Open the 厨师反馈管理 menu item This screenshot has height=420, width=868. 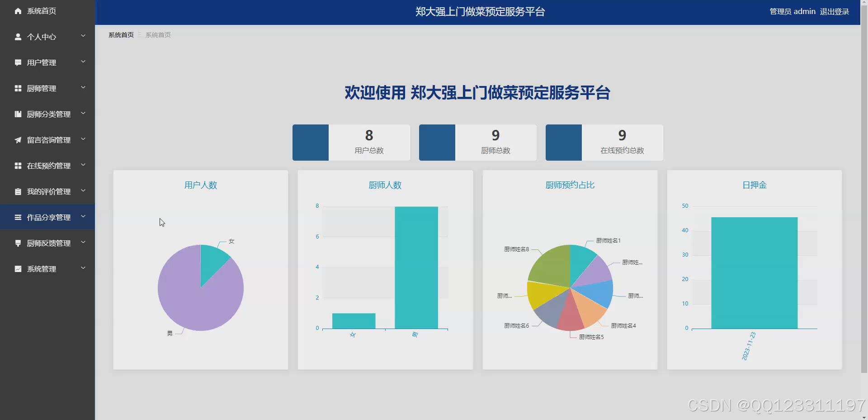[47, 243]
